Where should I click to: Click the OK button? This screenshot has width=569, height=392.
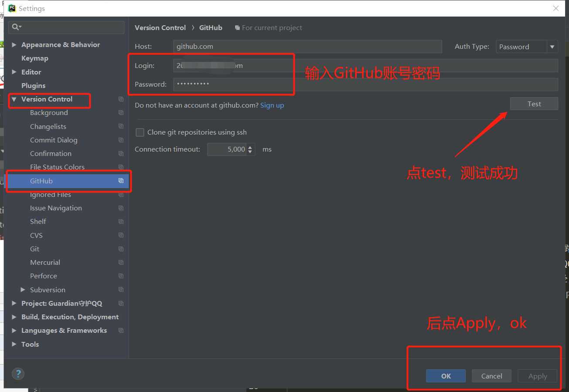446,376
